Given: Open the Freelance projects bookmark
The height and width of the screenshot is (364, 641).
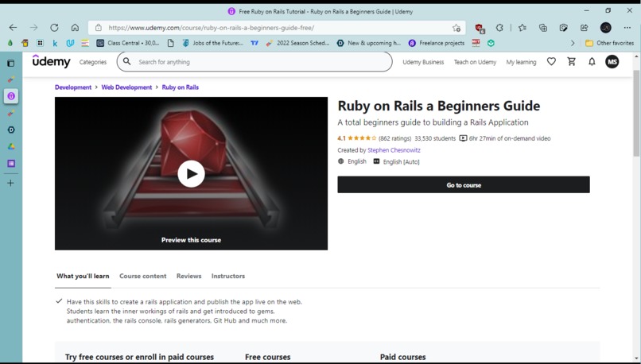Looking at the screenshot, I should [437, 43].
